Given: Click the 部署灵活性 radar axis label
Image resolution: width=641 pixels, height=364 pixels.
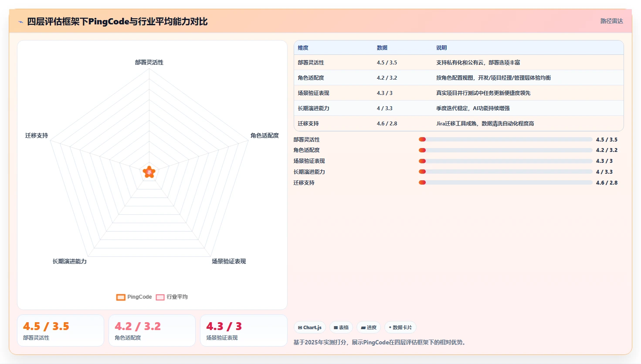Looking at the screenshot, I should [149, 63].
